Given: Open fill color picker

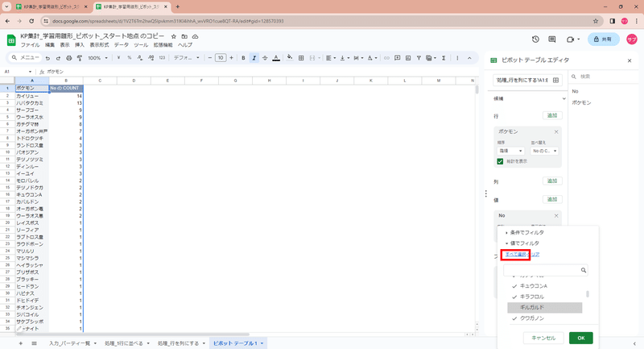Looking at the screenshot, I should coord(290,58).
